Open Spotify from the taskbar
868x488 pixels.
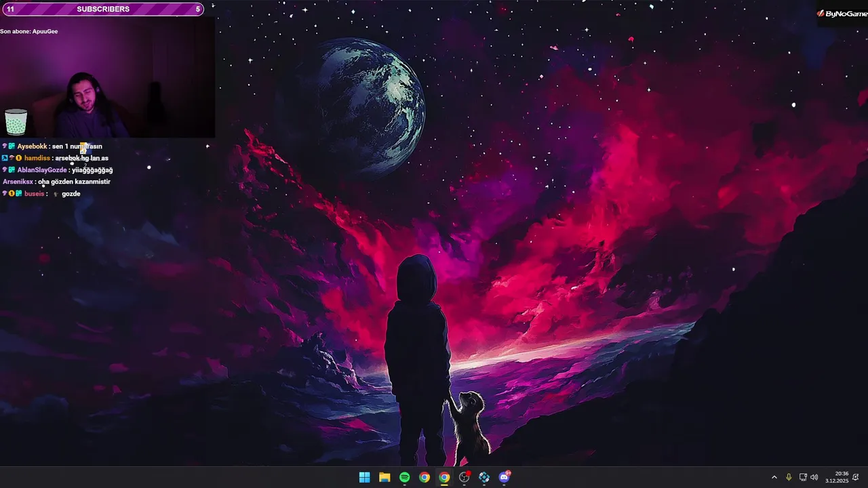(x=404, y=477)
